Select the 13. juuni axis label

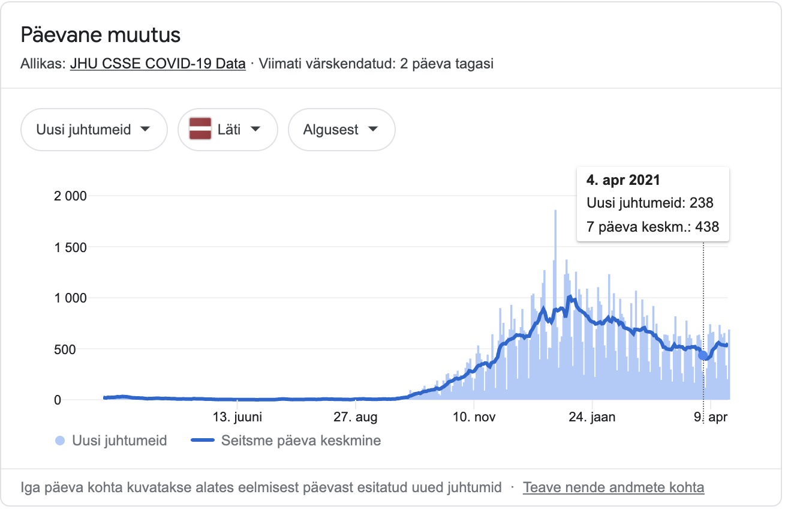pos(238,417)
